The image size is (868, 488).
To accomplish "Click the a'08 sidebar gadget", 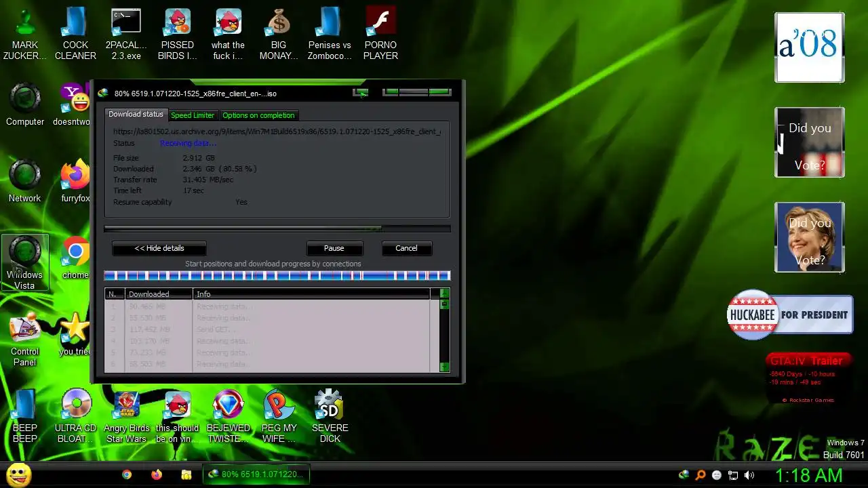I will (810, 47).
